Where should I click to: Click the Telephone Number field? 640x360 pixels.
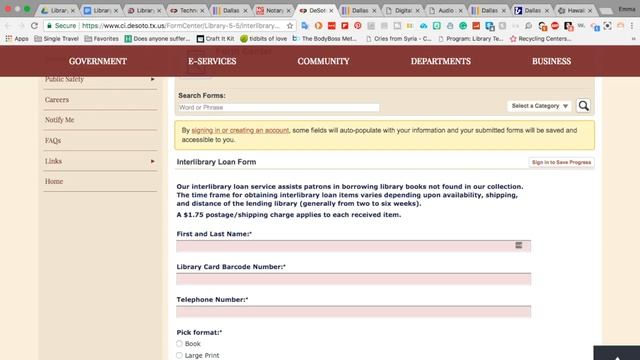[353, 311]
